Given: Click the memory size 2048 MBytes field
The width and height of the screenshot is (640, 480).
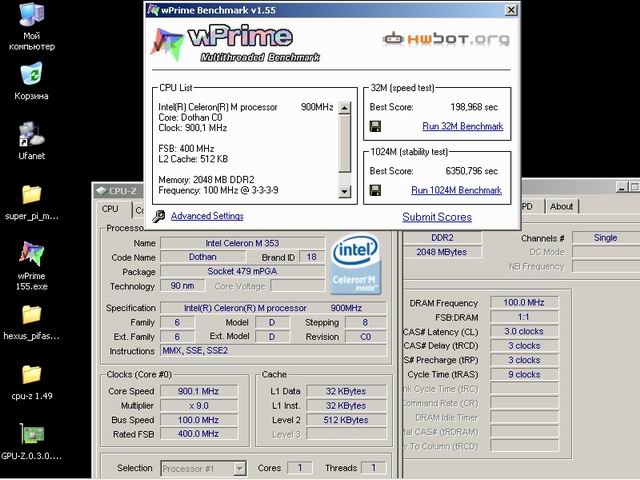Looking at the screenshot, I should [442, 252].
